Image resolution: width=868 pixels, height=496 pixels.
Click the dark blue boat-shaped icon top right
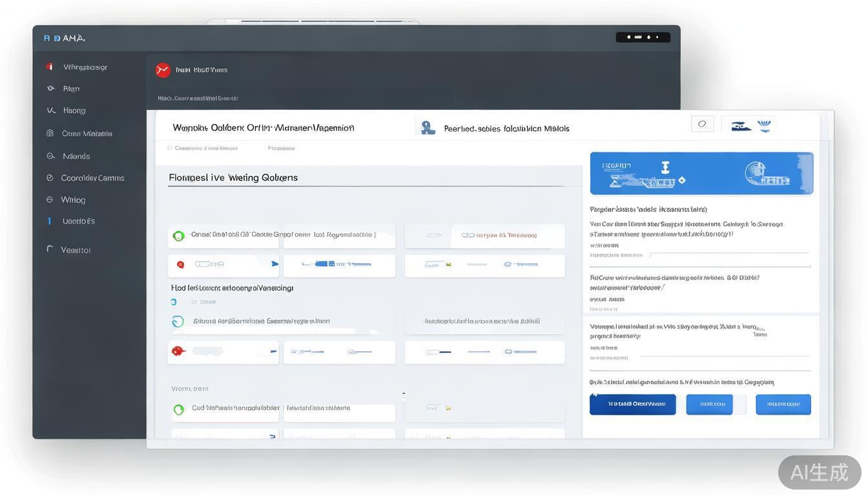[x=741, y=126]
